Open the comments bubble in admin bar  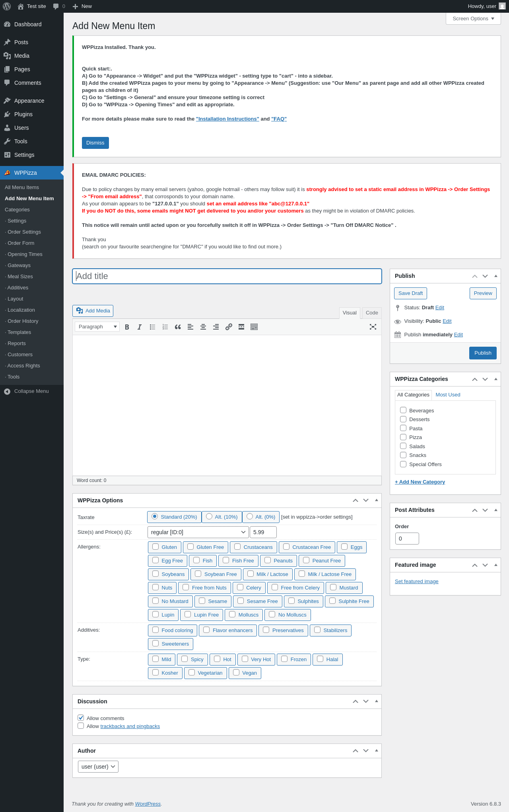pyautogui.click(x=59, y=6)
